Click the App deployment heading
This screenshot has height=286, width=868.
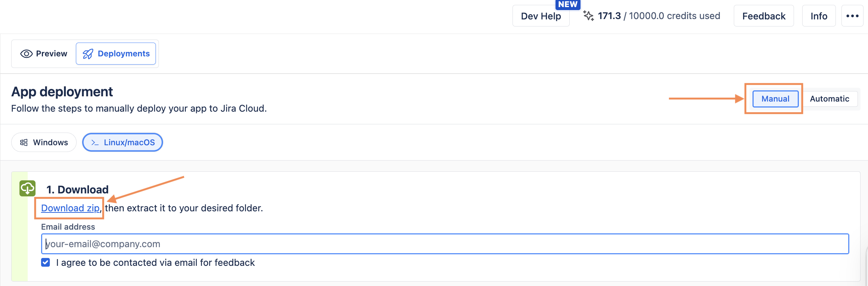62,91
